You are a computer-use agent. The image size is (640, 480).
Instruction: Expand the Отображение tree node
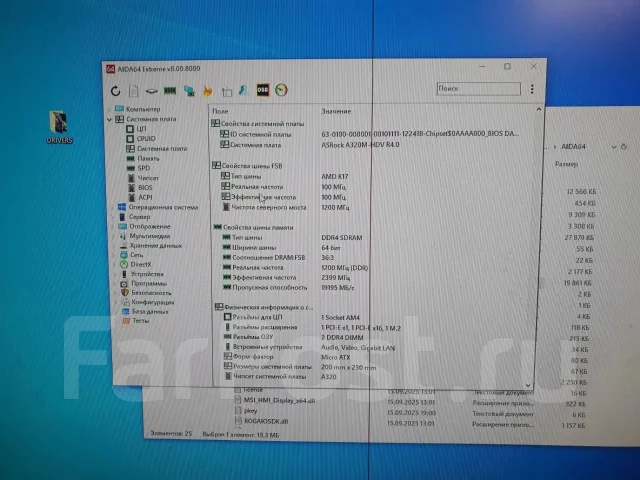[113, 227]
